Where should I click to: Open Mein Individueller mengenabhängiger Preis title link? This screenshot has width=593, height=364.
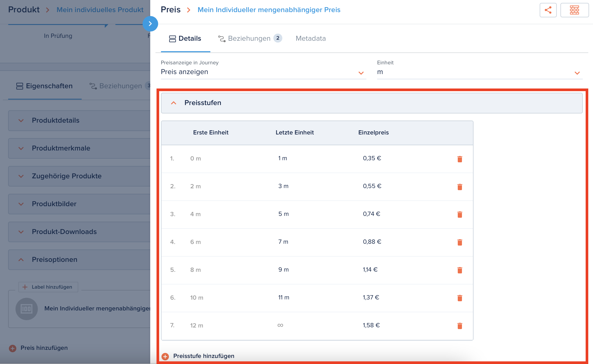pyautogui.click(x=269, y=10)
